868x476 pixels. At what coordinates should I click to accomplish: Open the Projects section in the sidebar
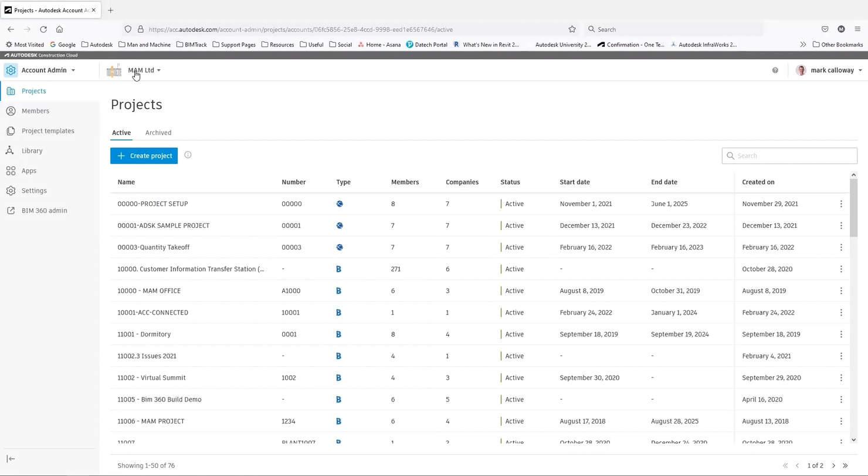33,91
